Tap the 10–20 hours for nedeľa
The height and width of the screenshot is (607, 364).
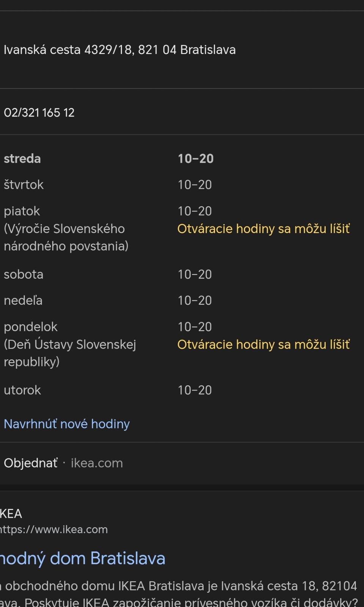click(195, 300)
